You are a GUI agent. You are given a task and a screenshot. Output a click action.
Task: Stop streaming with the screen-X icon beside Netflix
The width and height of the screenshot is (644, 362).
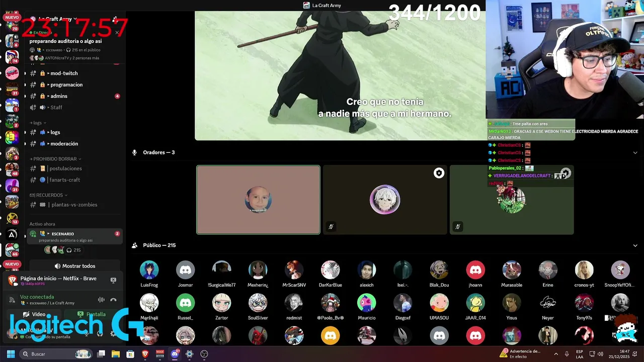(113, 280)
